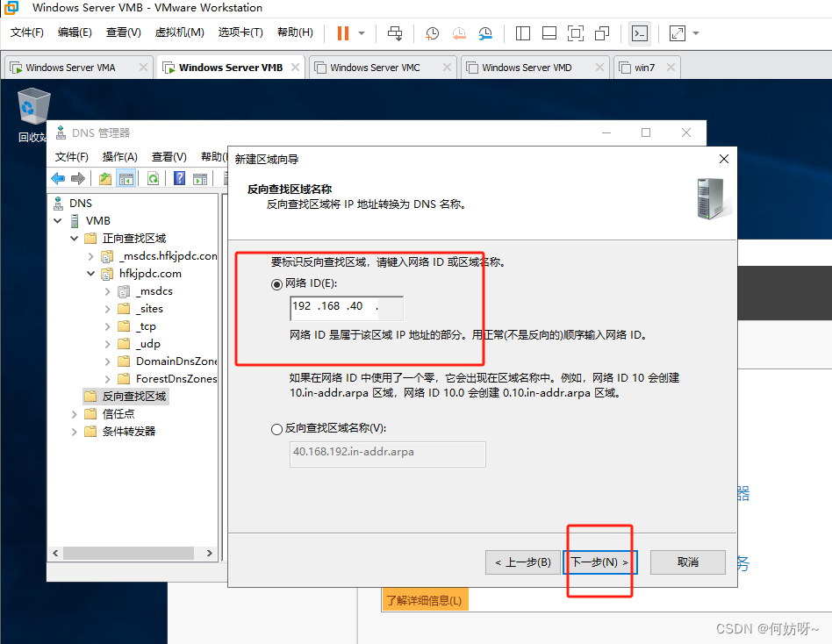Click the take snapshot clock icon
Image resolution: width=832 pixels, height=644 pixels.
pyautogui.click(x=432, y=33)
